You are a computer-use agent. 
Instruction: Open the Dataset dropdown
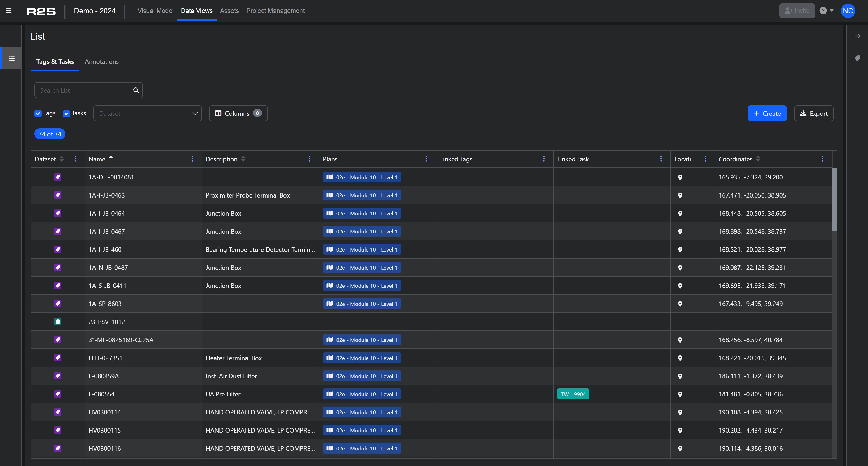[147, 113]
